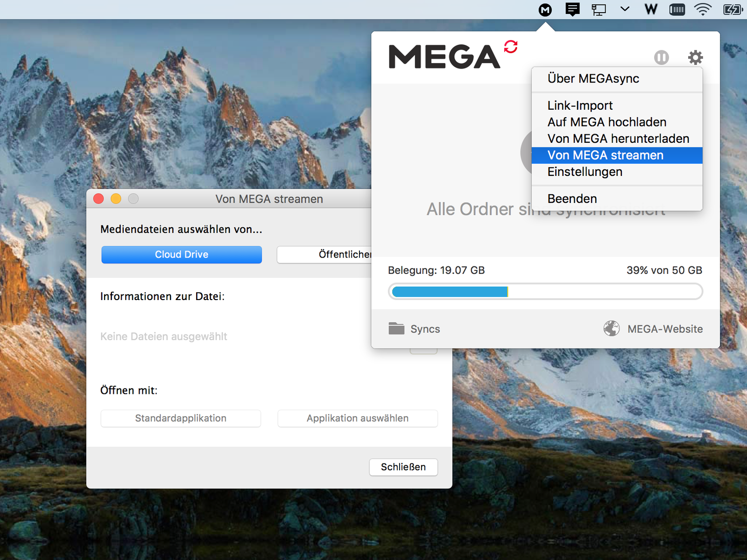Screen dimensions: 747x560
Task: Minimize the Von MEGA streamen window
Action: point(116,199)
